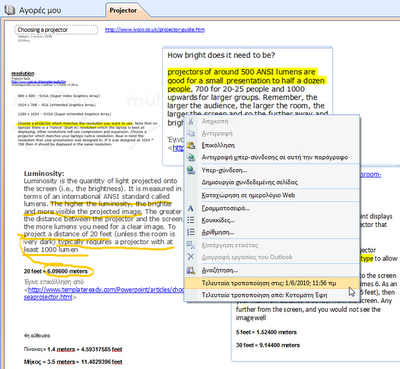
Task: Click the delete Outlook task X icon
Action: (191, 257)
